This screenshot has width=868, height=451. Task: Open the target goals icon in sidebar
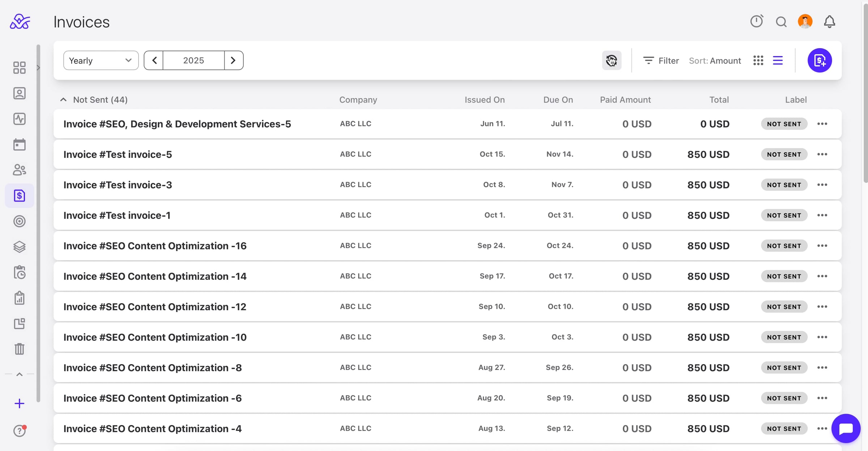(20, 221)
